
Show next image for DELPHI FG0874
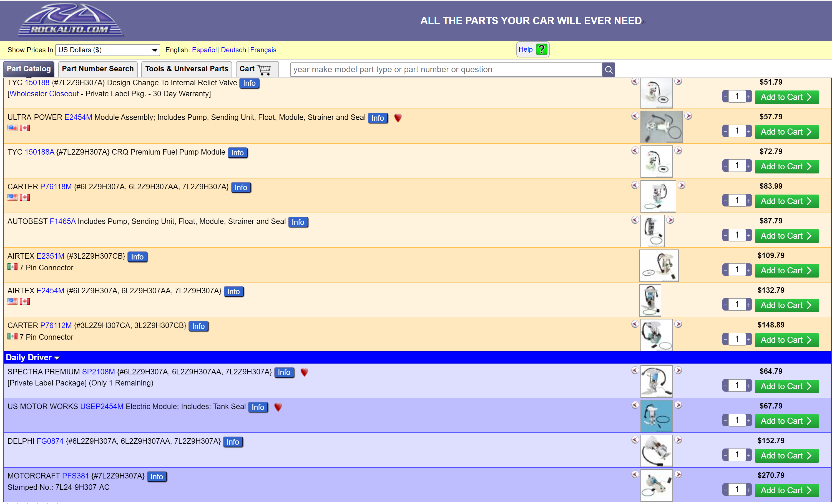[x=678, y=440]
